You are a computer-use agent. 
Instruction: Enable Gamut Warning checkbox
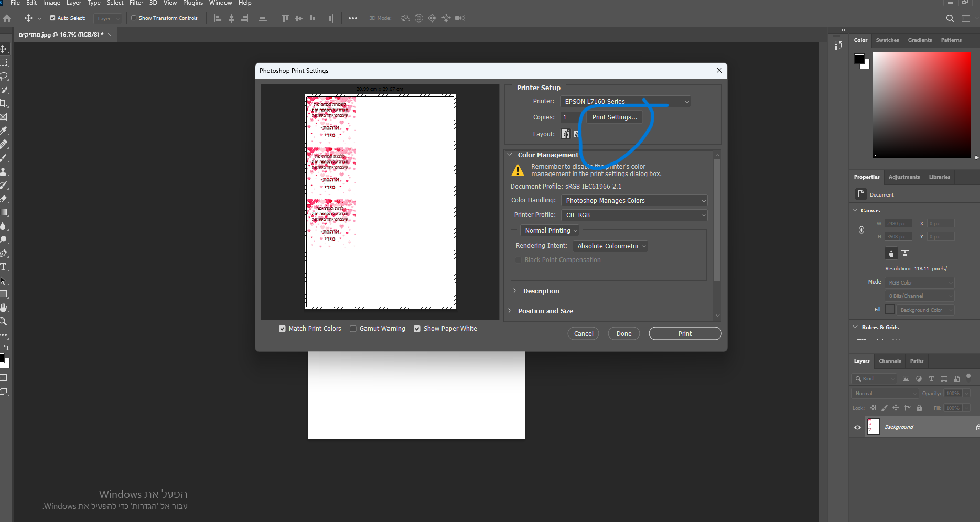[353, 329]
